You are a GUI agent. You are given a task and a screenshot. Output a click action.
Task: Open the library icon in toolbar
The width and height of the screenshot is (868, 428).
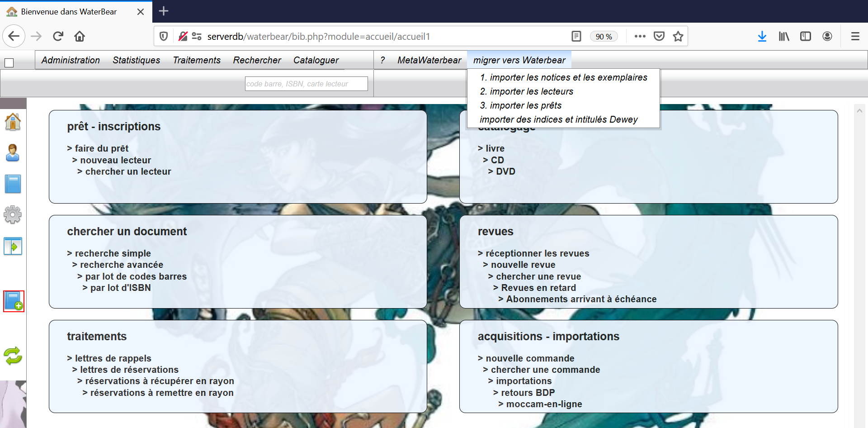pos(784,36)
